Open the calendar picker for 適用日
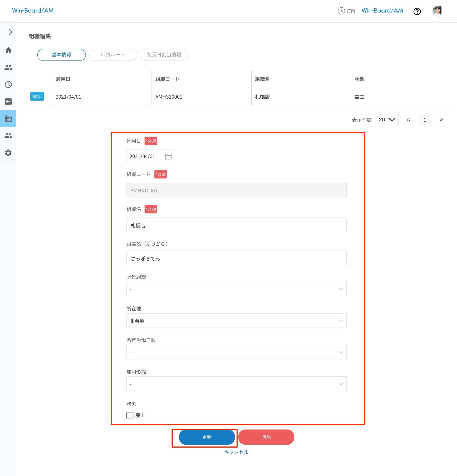Image resolution: width=457 pixels, height=476 pixels. [x=168, y=156]
